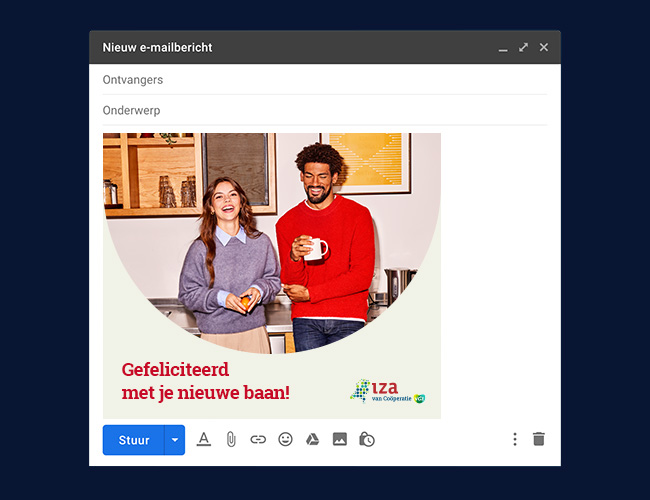
Task: Open the emoji picker
Action: (x=285, y=439)
